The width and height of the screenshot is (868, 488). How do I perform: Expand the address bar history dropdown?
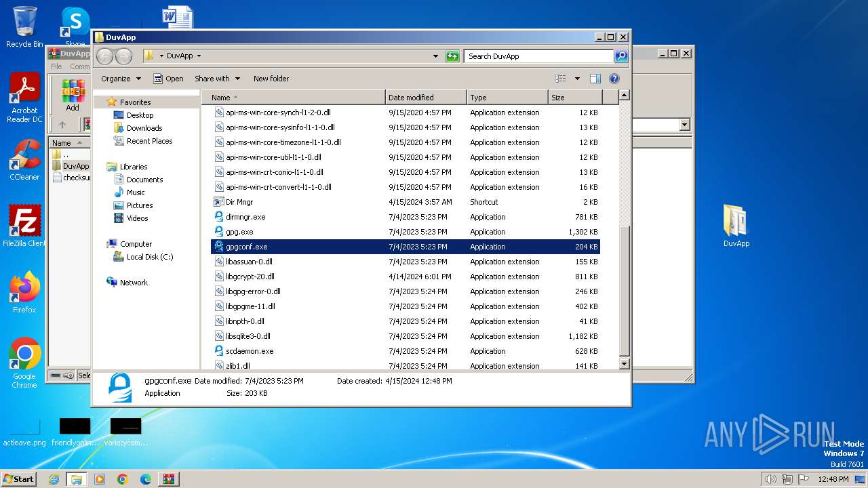point(435,56)
